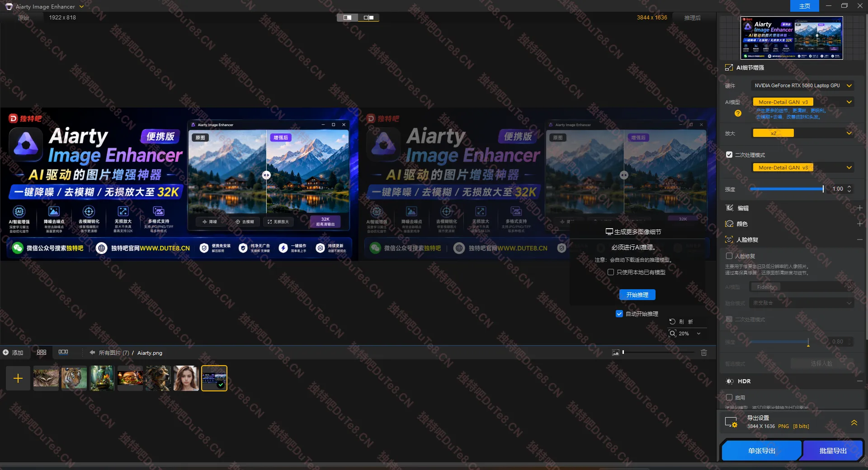The width and height of the screenshot is (868, 470).
Task: Switch to side-by-side compare view icon
Action: tap(368, 18)
